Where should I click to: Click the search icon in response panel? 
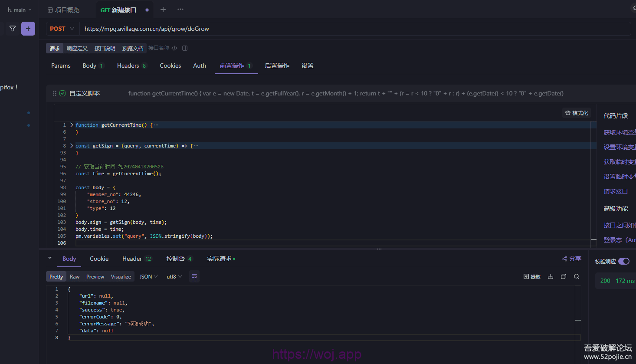[577, 276]
